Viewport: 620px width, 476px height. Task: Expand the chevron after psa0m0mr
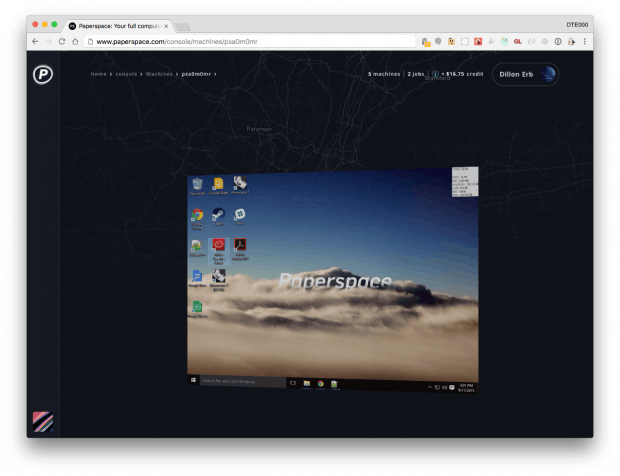point(215,74)
